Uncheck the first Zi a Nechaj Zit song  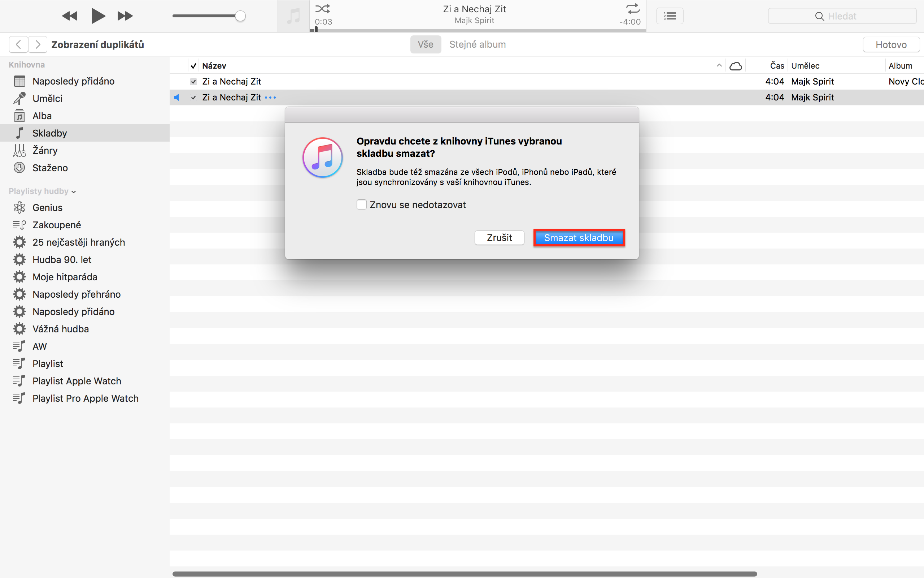193,81
